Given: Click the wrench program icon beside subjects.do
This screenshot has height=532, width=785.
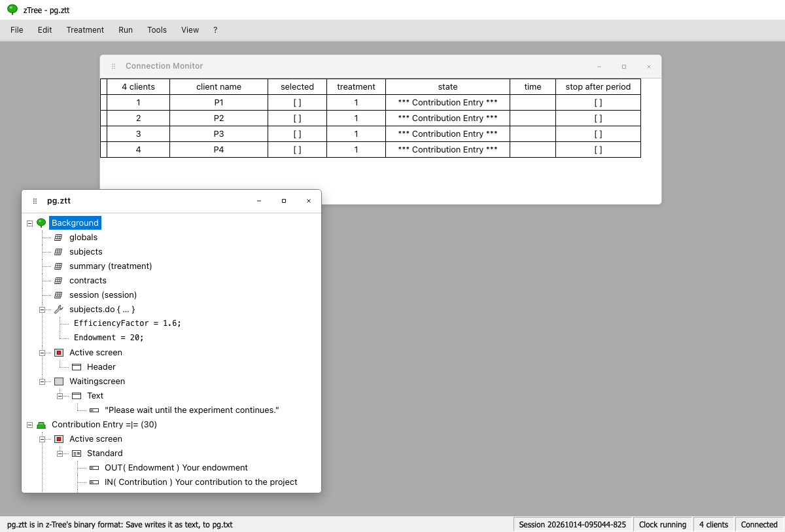Looking at the screenshot, I should click(58, 310).
